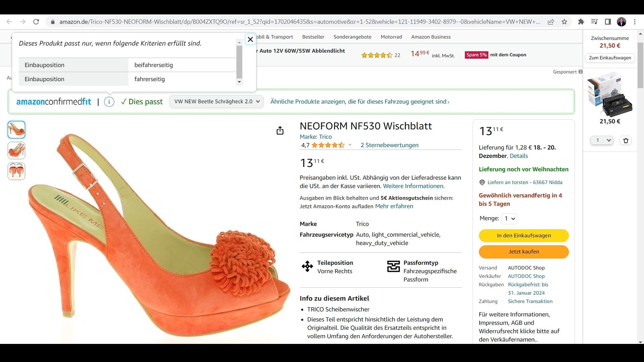Screen dimensions: 644x362
Task: Select the second shoe thumbnail
Action: (17, 150)
